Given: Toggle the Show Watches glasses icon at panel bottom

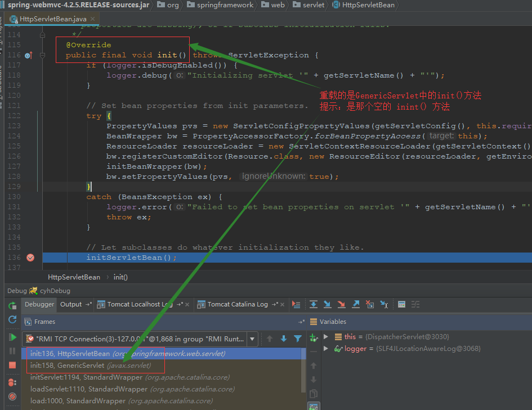Looking at the screenshot, I should point(314,407).
